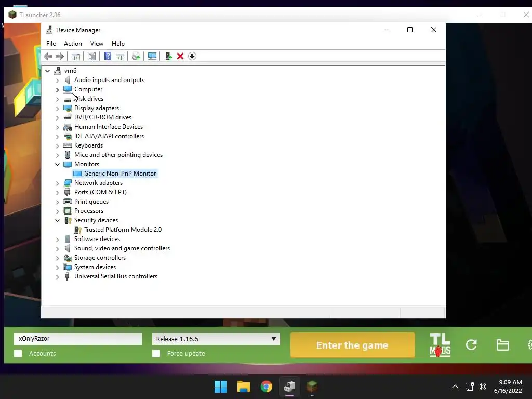
Task: Click the xOnlyRazor username field
Action: [78, 339]
